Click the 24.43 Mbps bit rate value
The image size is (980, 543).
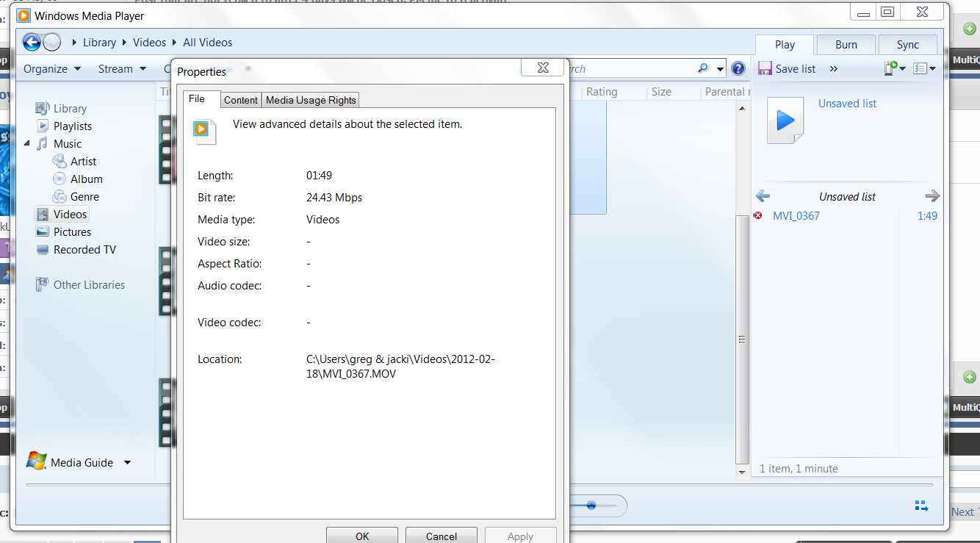point(334,198)
